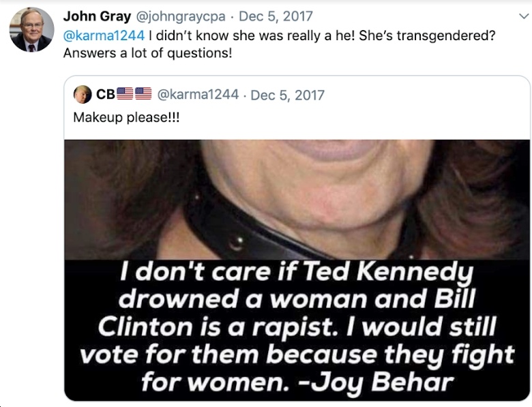
Task: Follow the blue @karma1244 mention link
Action: (x=104, y=35)
